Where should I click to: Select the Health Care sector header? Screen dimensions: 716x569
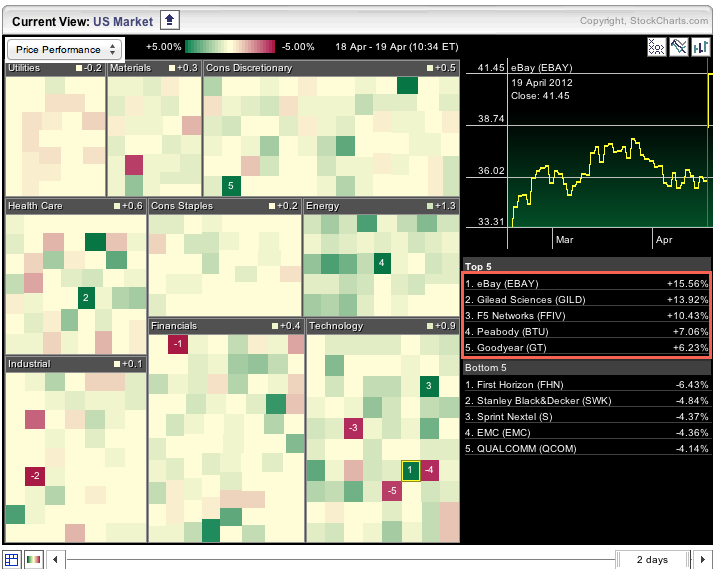tap(76, 206)
